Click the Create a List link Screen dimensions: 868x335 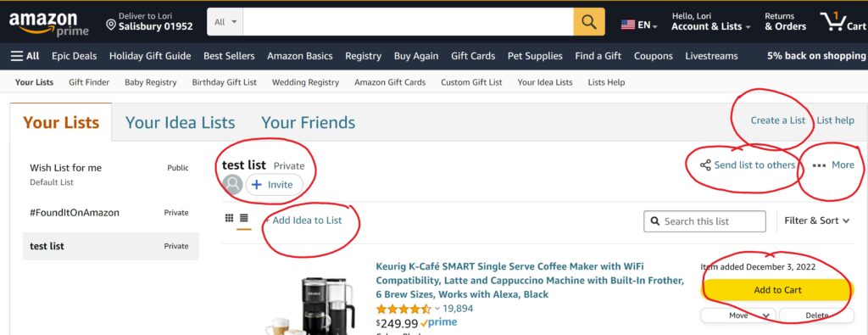(x=778, y=120)
